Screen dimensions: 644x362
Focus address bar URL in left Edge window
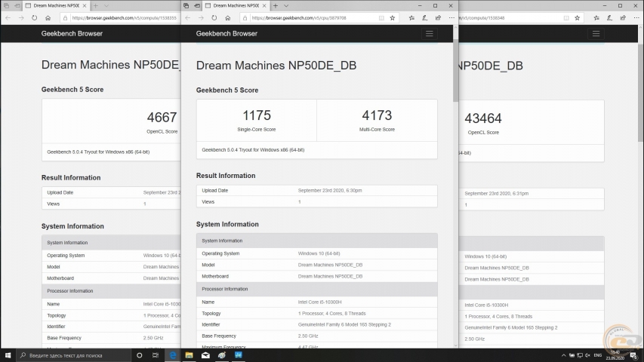(124, 18)
